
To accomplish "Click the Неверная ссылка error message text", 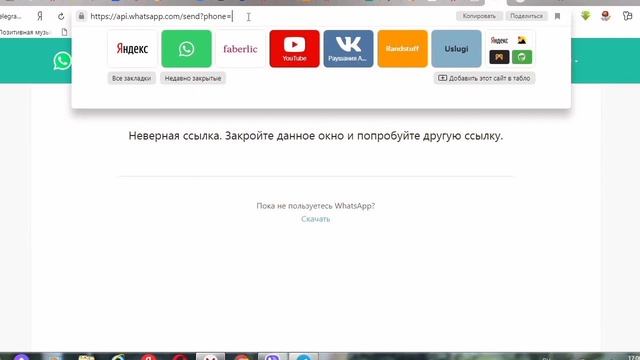I will [x=316, y=136].
